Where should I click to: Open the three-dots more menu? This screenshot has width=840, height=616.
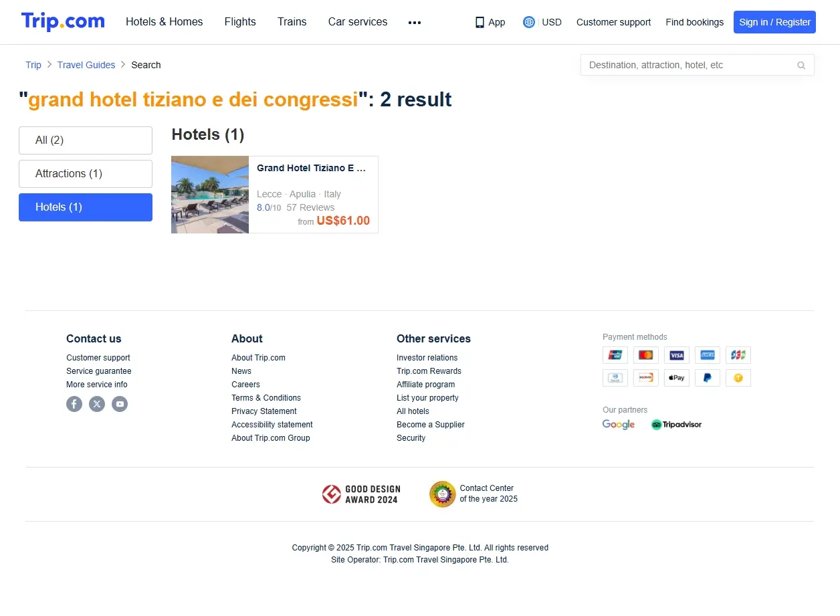[415, 22]
